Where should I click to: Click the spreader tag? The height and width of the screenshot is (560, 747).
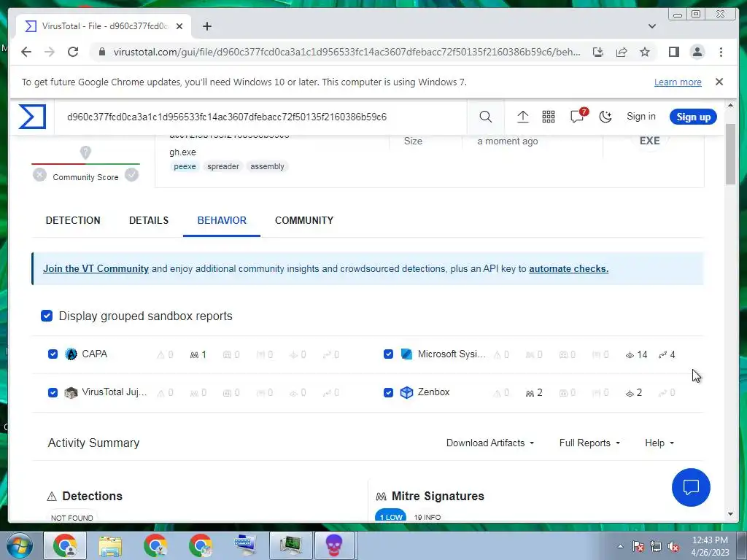click(223, 166)
